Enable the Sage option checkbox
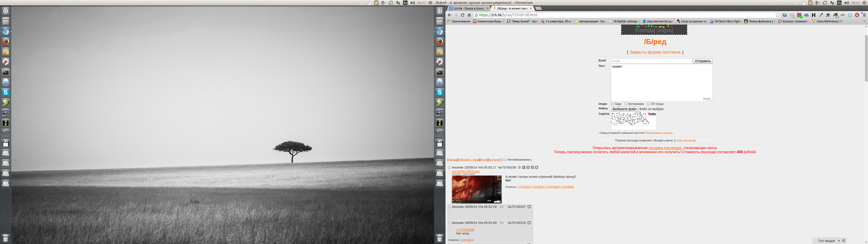The image size is (868, 244). click(612, 104)
